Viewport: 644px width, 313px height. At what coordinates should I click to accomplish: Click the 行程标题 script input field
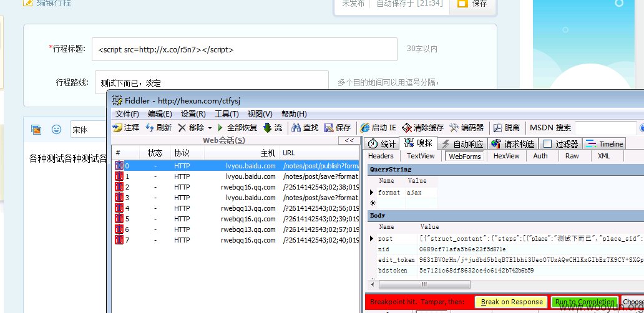tap(245, 49)
